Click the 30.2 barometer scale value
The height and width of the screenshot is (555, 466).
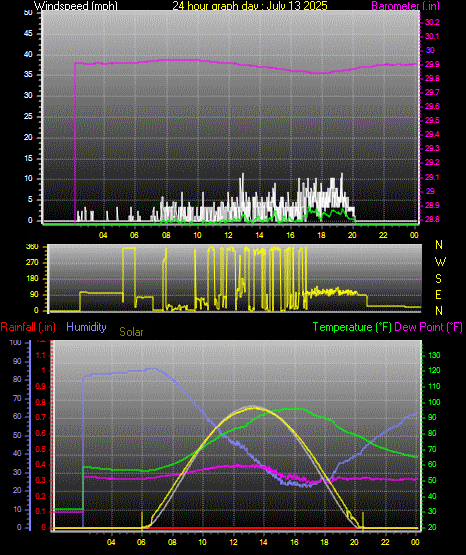pos(432,22)
